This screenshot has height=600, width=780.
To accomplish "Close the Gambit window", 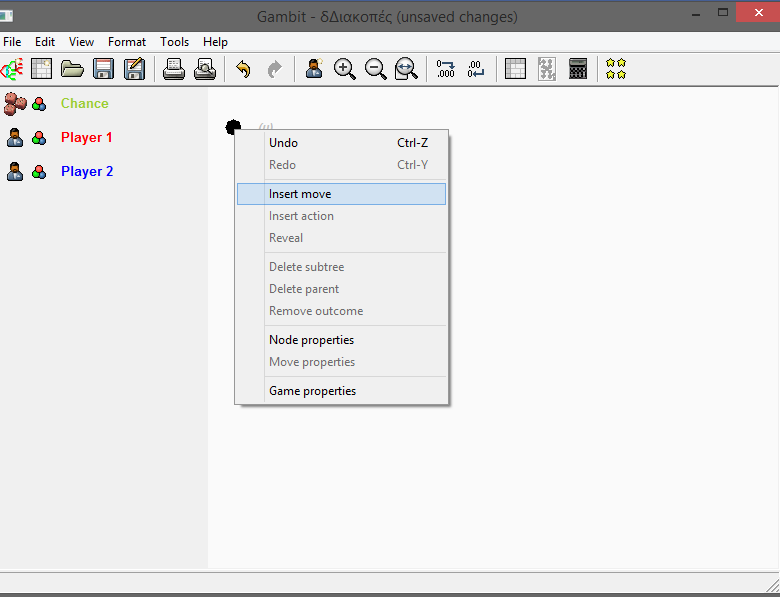I will [758, 12].
